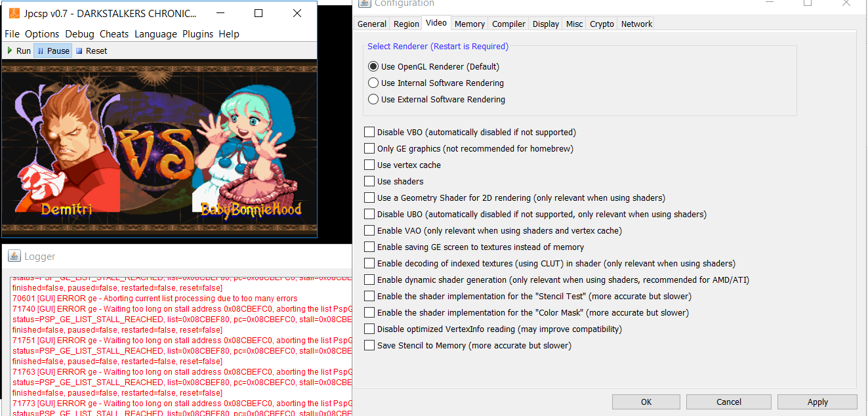The width and height of the screenshot is (868, 416).
Task: Open the Plugins menu
Action: (x=197, y=34)
